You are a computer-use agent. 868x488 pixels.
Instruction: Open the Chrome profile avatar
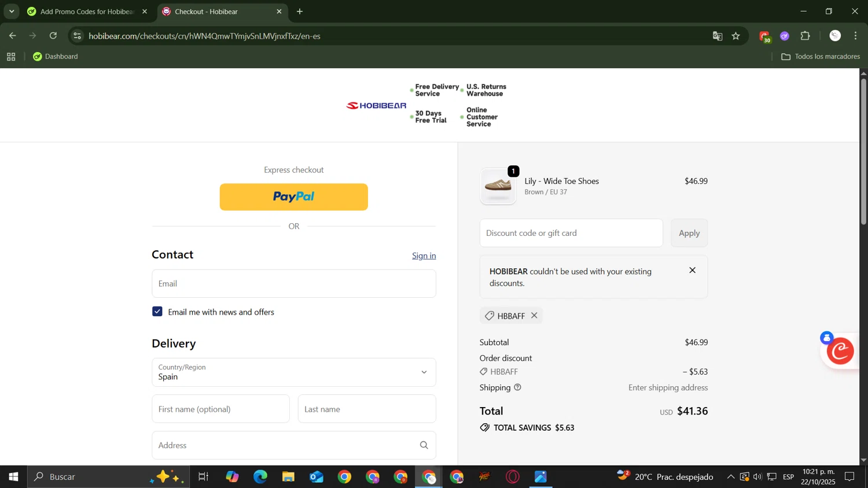coord(835,36)
